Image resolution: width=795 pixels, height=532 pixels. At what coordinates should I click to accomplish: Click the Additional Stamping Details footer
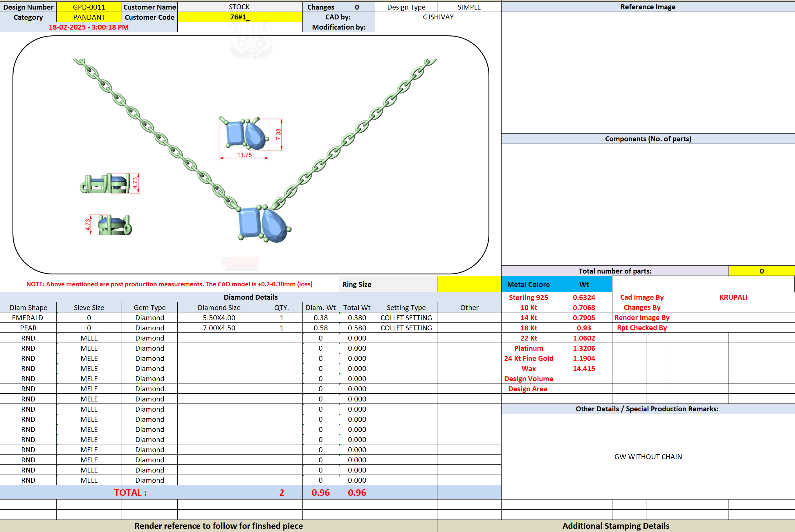pyautogui.click(x=616, y=526)
